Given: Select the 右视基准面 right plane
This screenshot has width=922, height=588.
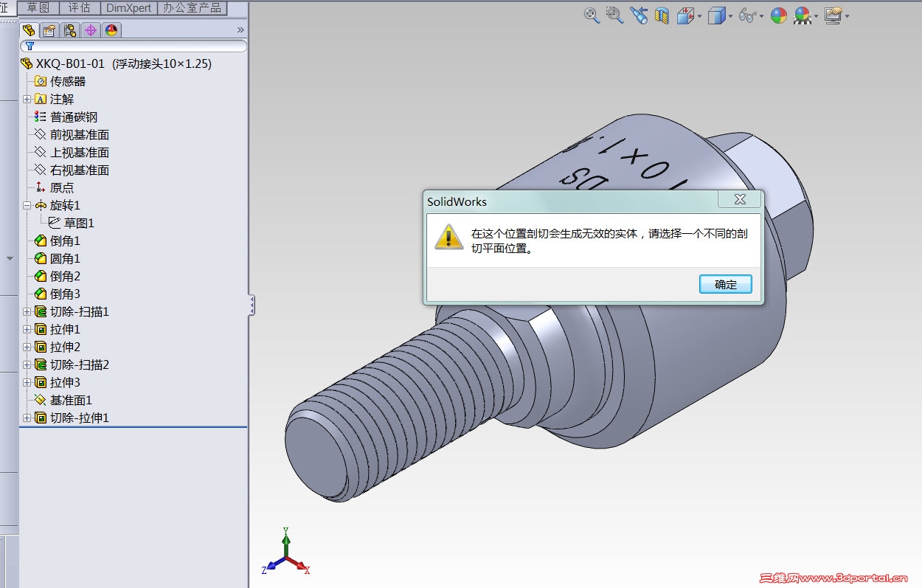Looking at the screenshot, I should [72, 170].
